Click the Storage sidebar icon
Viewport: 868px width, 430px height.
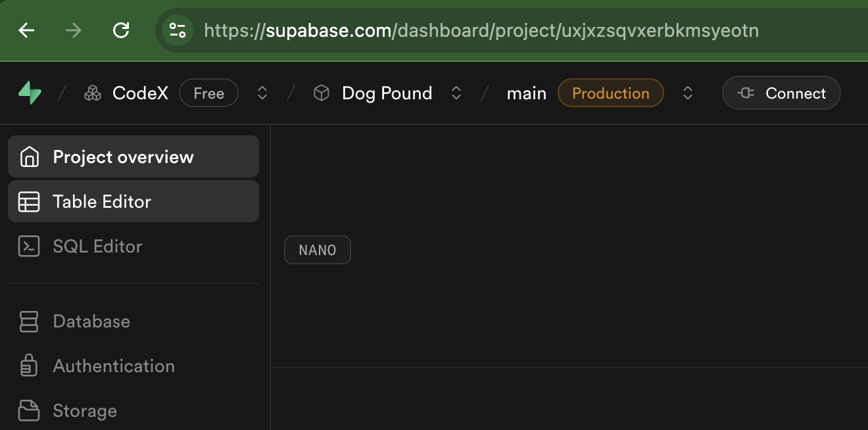tap(29, 410)
